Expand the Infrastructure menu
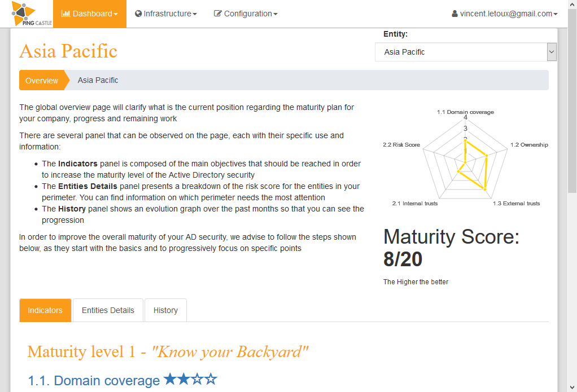The height and width of the screenshot is (392, 577). (166, 14)
